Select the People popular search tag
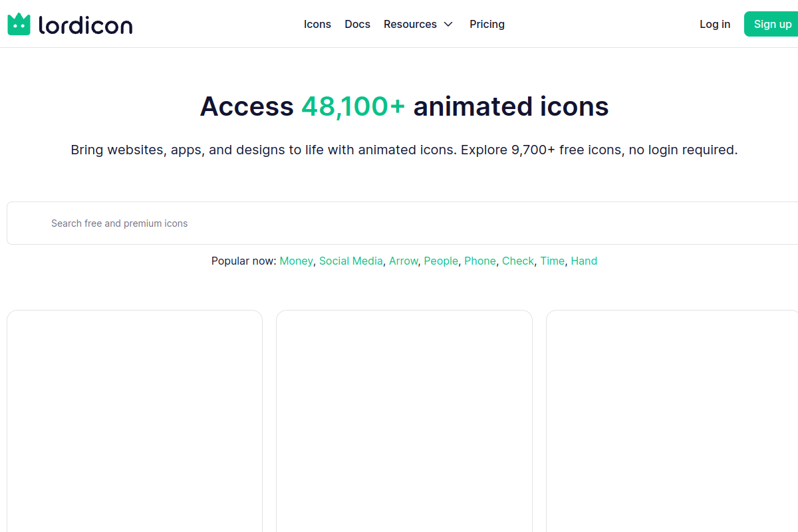This screenshot has width=798, height=532. coord(441,261)
